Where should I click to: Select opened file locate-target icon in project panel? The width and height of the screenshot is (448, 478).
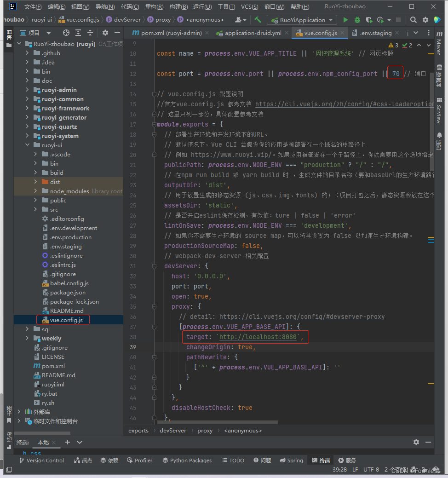pyautogui.click(x=66, y=33)
